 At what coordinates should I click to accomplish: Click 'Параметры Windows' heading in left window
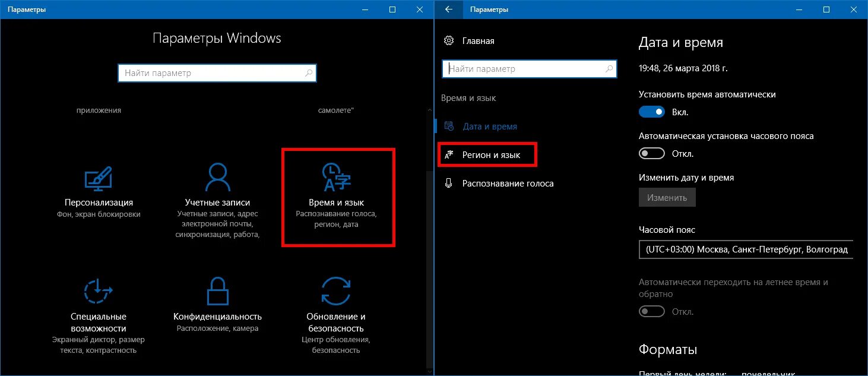pos(217,39)
